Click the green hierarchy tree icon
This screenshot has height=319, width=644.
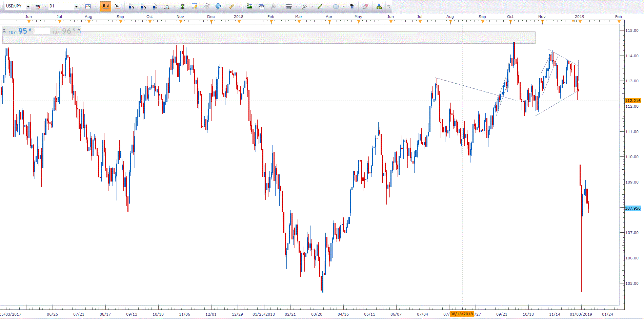coord(379,6)
